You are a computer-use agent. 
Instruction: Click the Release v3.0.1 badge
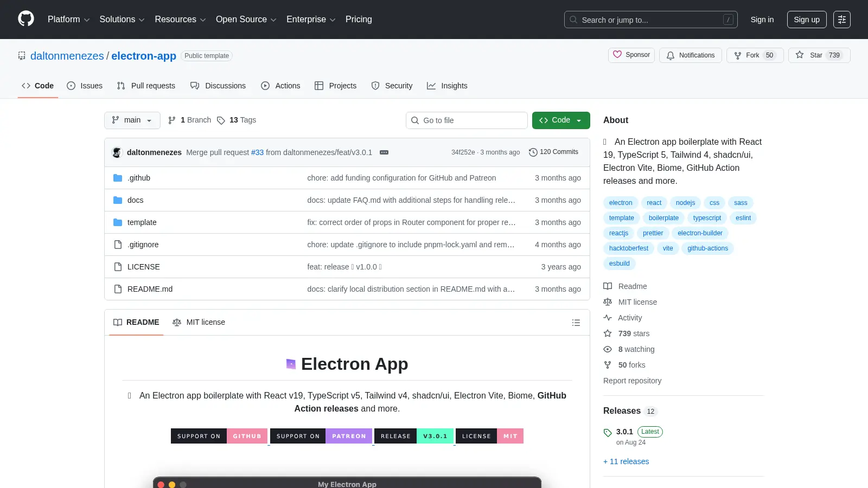(x=414, y=436)
